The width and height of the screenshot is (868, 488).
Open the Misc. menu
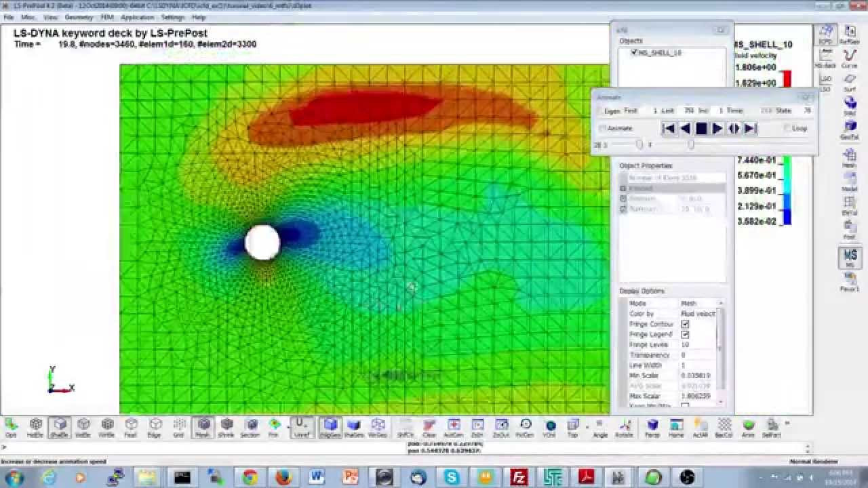click(x=28, y=17)
